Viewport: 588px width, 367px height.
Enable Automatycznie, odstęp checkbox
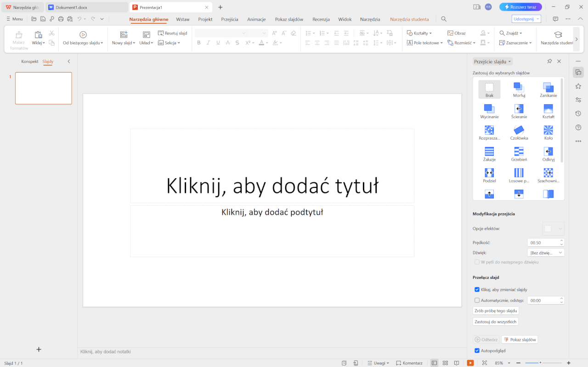(x=477, y=300)
